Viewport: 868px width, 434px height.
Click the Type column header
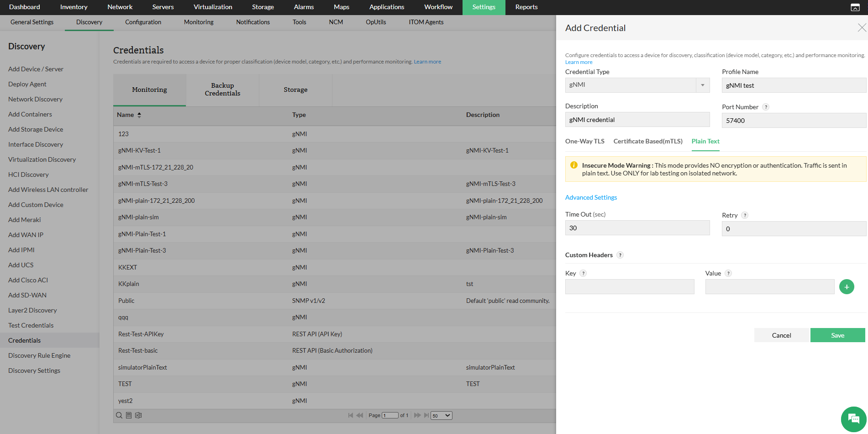click(x=299, y=115)
